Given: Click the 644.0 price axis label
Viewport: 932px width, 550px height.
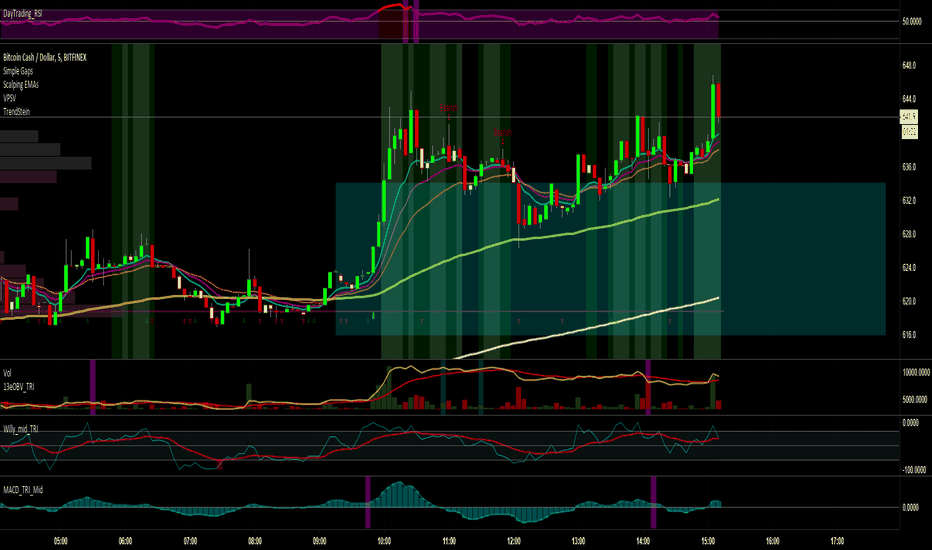Looking at the screenshot, I should [909, 99].
